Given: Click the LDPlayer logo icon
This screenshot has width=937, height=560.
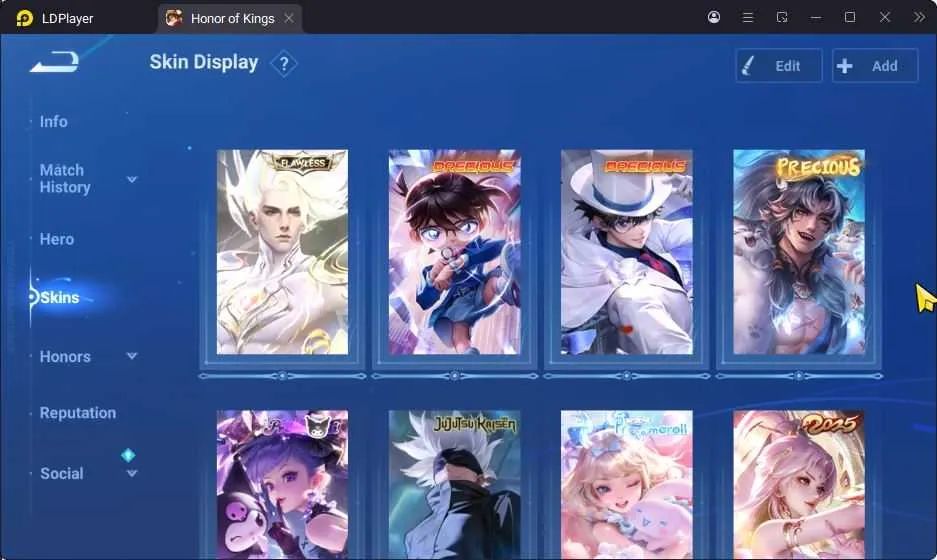Looking at the screenshot, I should coord(25,18).
